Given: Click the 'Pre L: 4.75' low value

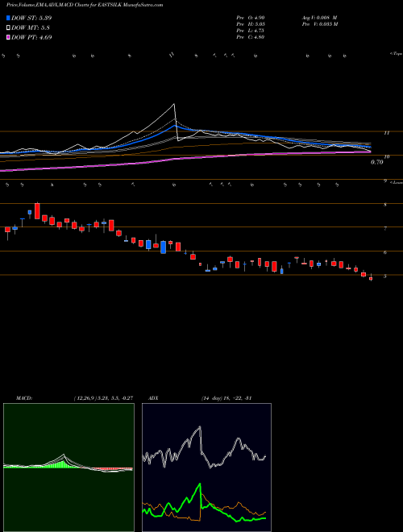Looking at the screenshot, I should click(251, 31).
